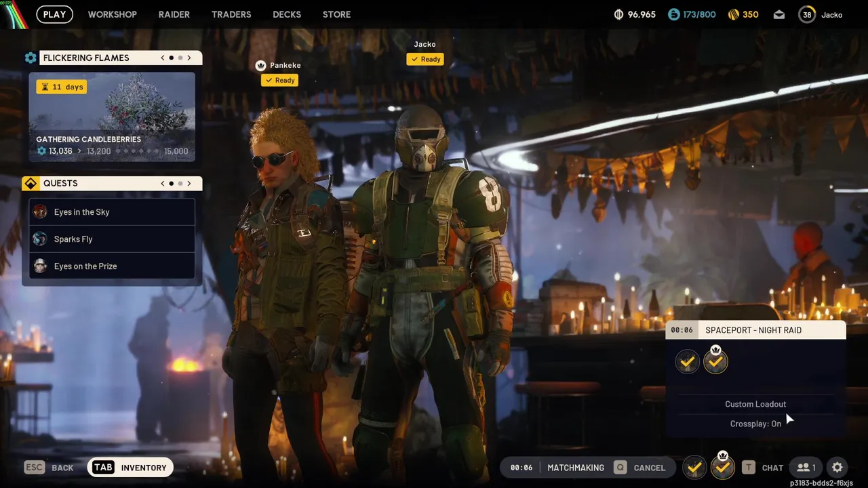Open the STORE tab
868x488 pixels.
[336, 14]
